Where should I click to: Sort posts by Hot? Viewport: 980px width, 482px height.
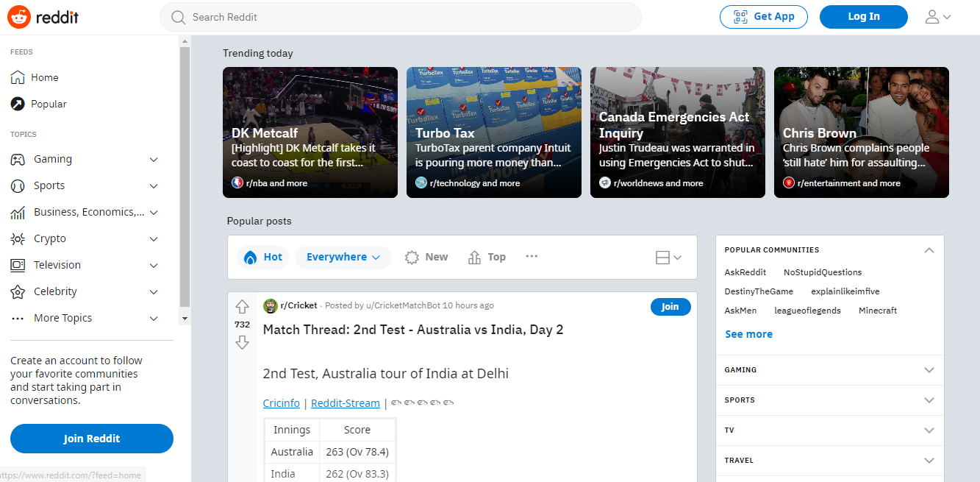pyautogui.click(x=262, y=257)
